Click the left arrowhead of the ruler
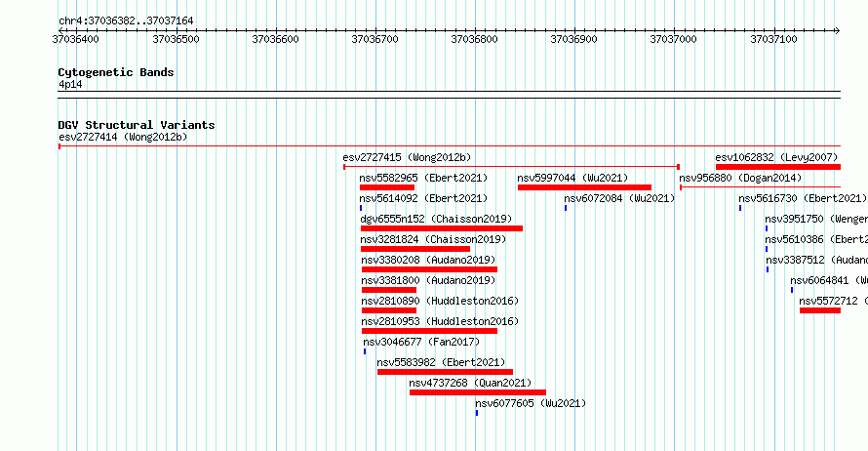 [x=60, y=31]
